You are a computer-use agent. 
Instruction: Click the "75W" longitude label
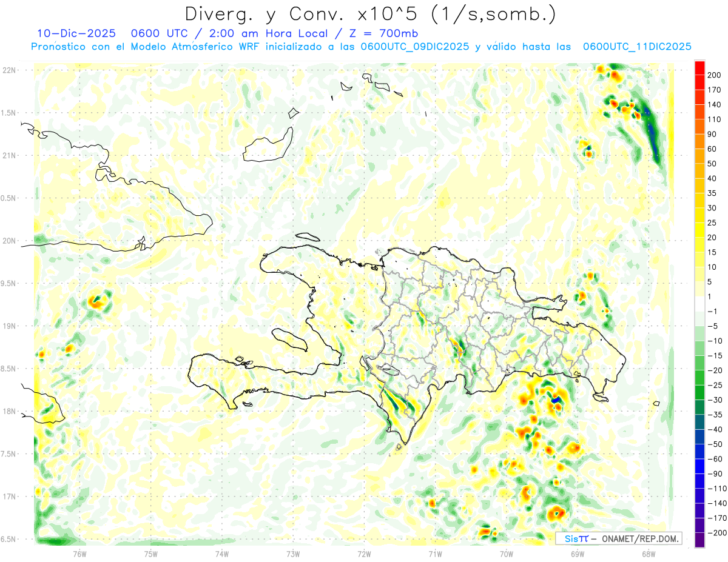(151, 553)
